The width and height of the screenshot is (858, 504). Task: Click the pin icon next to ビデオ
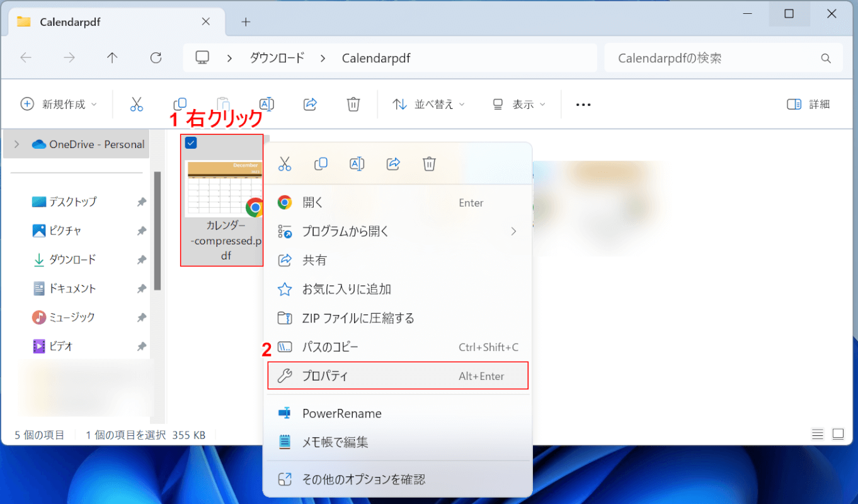[x=142, y=346]
